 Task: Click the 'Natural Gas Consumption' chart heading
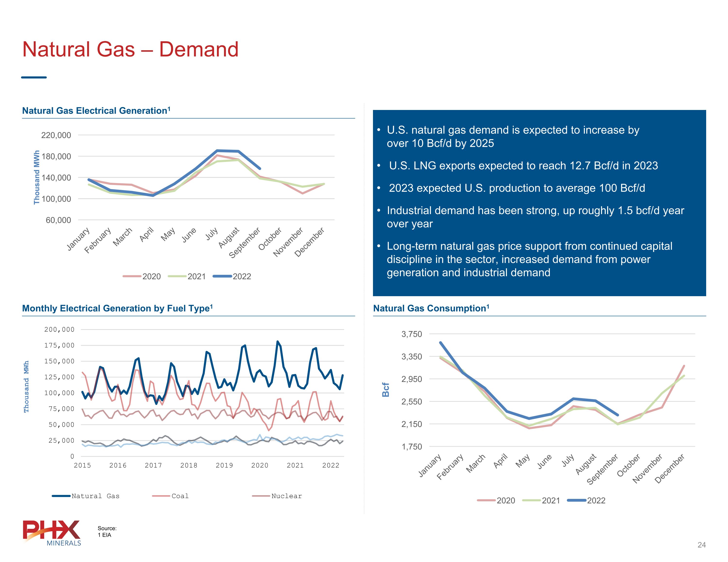[x=431, y=308]
